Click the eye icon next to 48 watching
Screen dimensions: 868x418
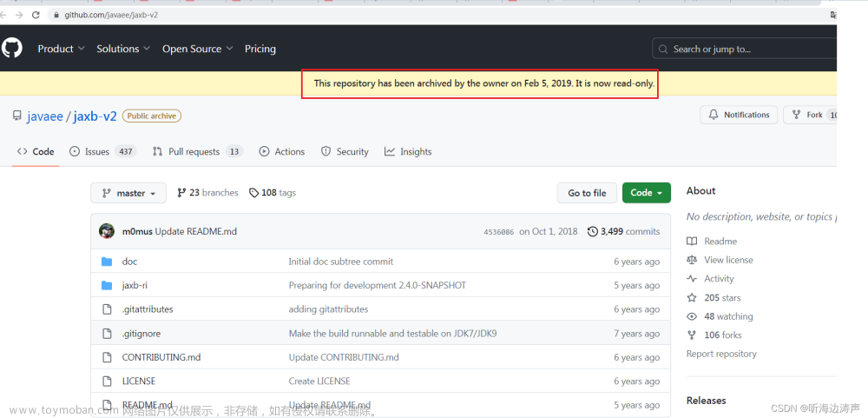click(692, 316)
